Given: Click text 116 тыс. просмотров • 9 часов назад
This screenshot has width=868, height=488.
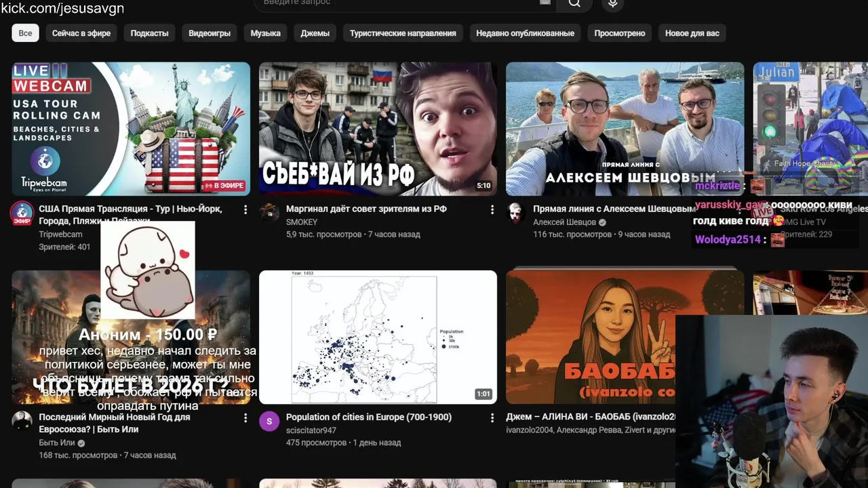Looking at the screenshot, I should (x=601, y=235).
